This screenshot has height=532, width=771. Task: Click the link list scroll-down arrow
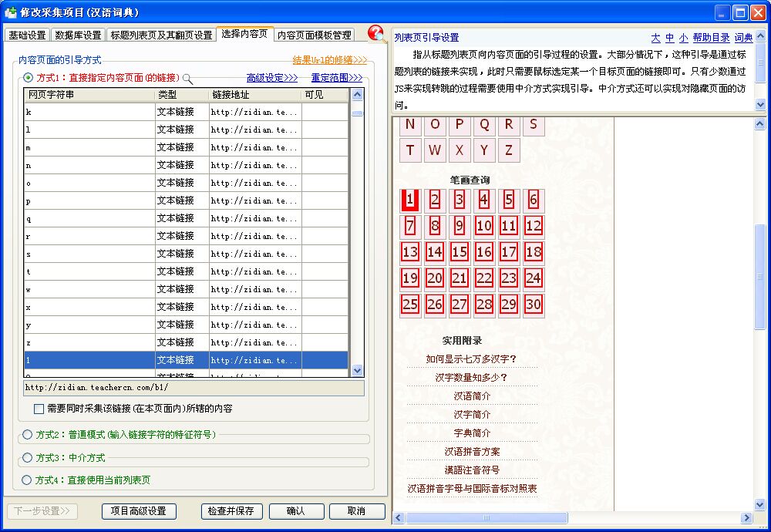coord(357,370)
